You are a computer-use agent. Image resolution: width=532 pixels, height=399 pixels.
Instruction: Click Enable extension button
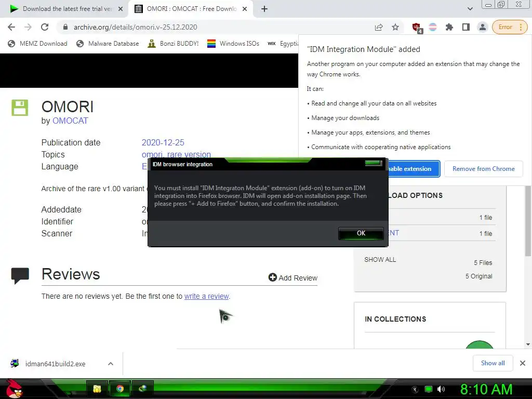414,169
